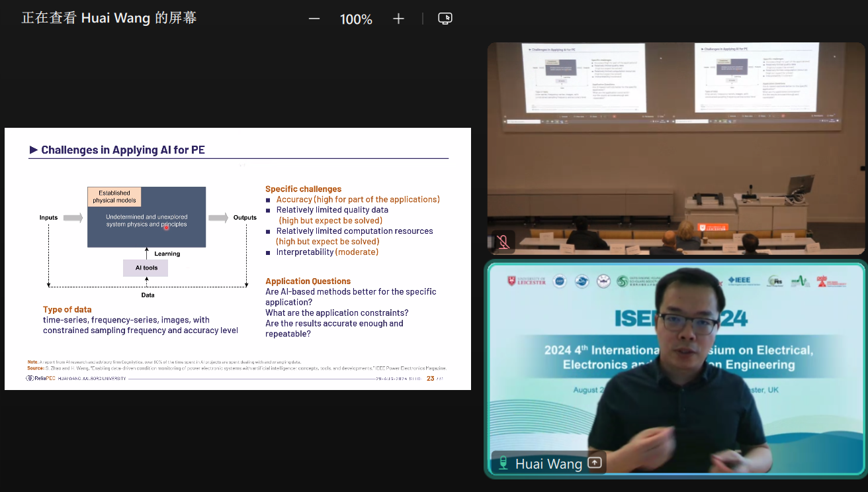Click the plus zoom in button
This screenshot has height=492, width=868.
398,19
